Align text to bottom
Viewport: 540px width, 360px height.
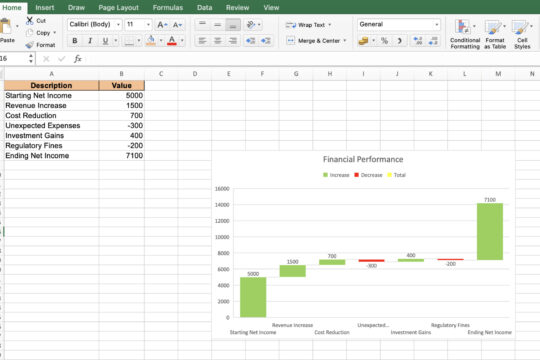tap(233, 24)
